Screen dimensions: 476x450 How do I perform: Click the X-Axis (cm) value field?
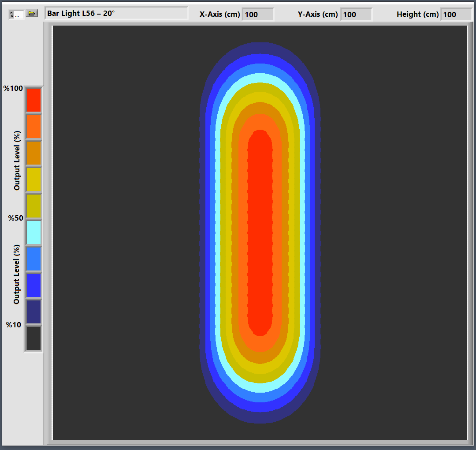[x=258, y=15]
